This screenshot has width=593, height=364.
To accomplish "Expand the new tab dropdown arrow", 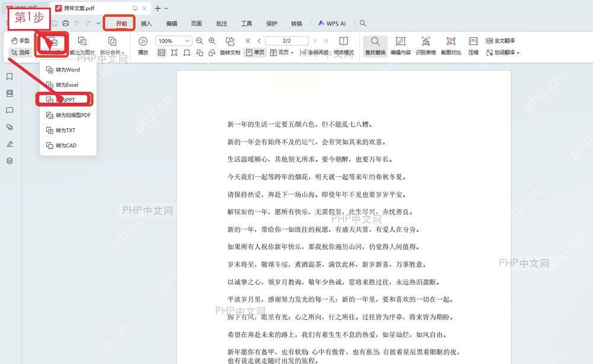I will [166, 8].
